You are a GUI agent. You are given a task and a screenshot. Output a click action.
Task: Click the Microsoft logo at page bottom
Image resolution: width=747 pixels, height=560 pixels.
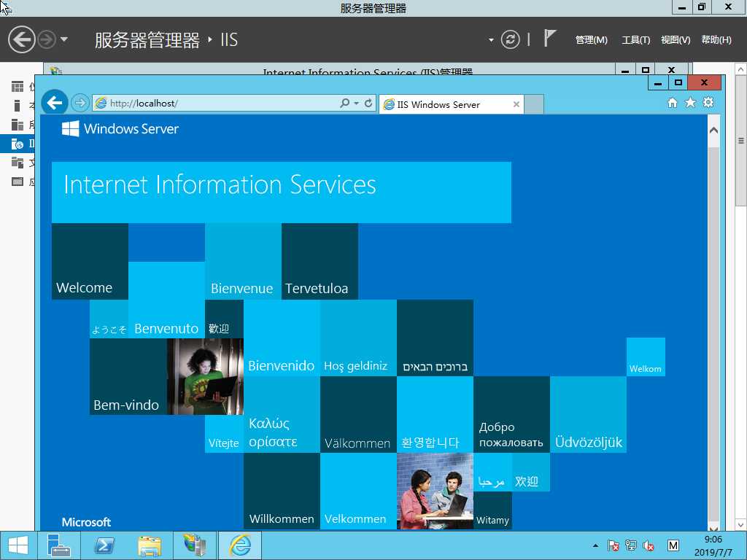click(x=86, y=522)
